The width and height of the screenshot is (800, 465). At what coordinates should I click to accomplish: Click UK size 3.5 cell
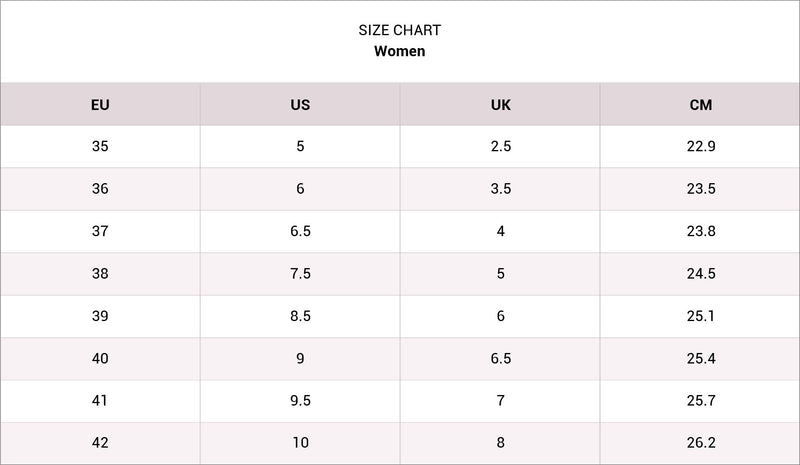tap(501, 189)
